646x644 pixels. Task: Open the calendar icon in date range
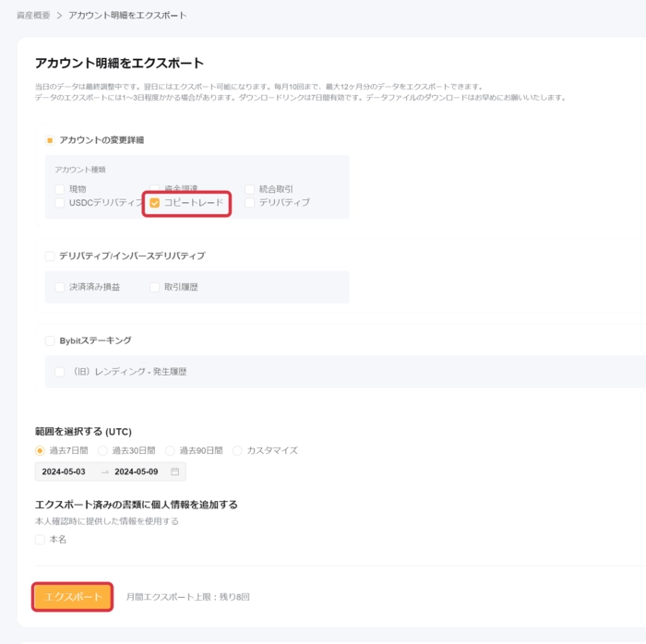(x=175, y=471)
